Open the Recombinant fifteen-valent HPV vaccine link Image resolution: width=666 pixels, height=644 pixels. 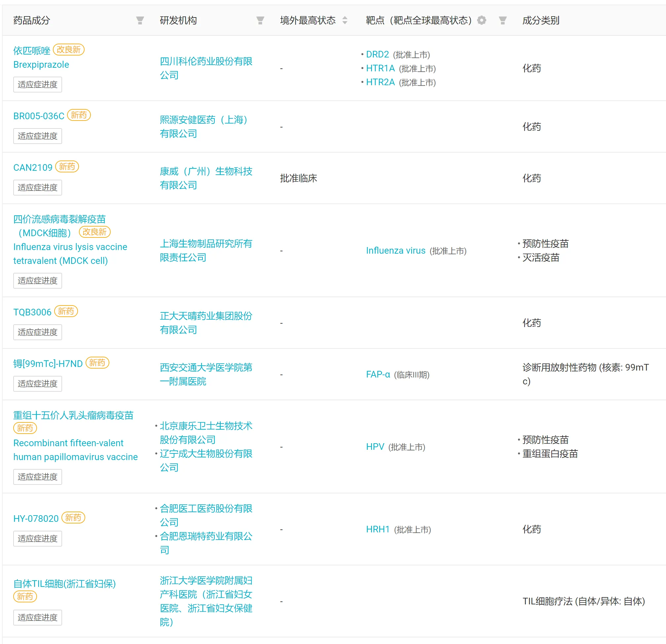[x=75, y=450]
